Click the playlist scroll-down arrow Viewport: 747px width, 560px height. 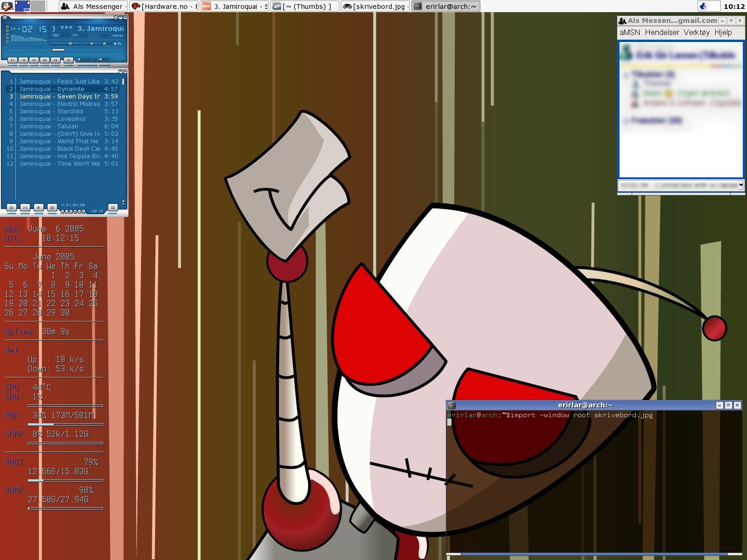pyautogui.click(x=123, y=204)
